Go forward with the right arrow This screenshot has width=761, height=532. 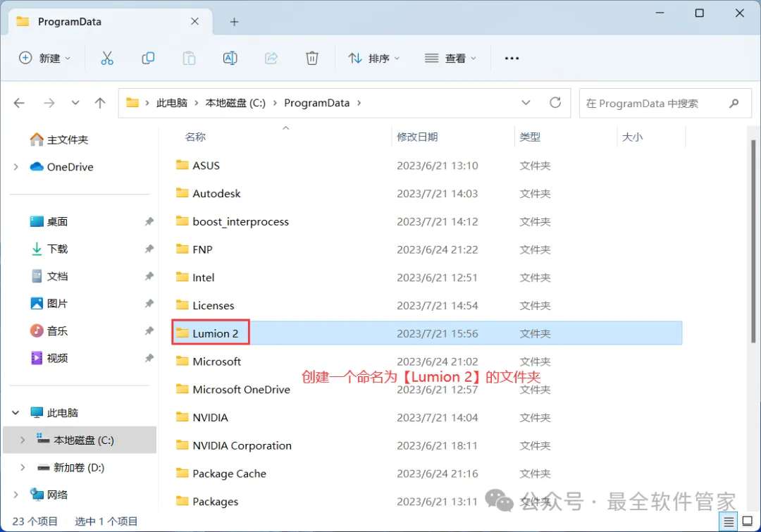tap(49, 103)
